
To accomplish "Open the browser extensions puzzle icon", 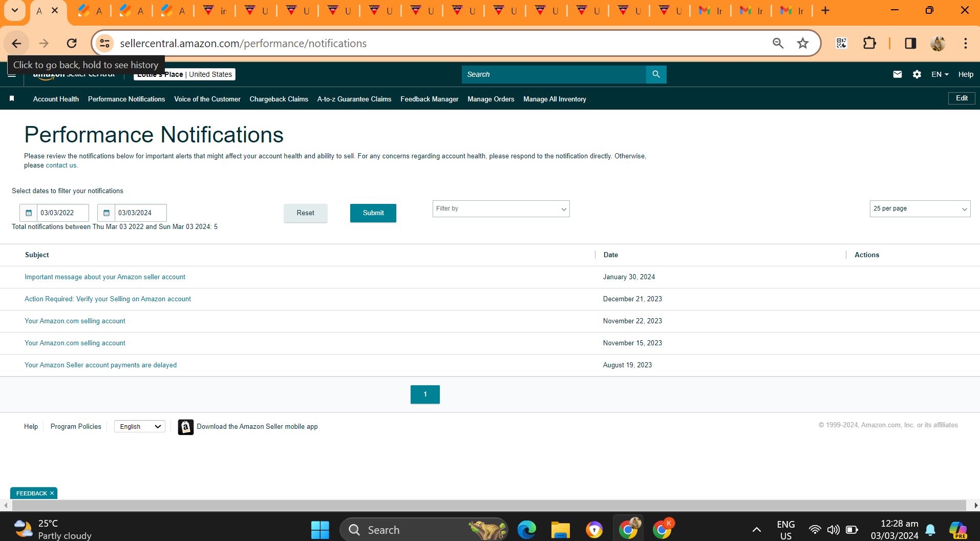I will [x=869, y=44].
